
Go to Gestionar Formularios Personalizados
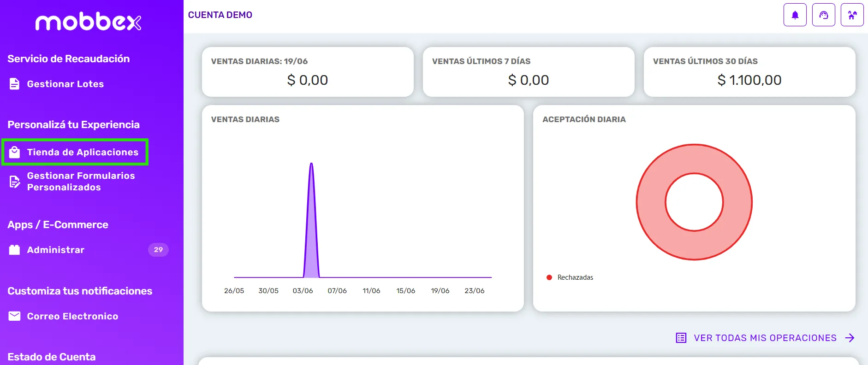81,182
